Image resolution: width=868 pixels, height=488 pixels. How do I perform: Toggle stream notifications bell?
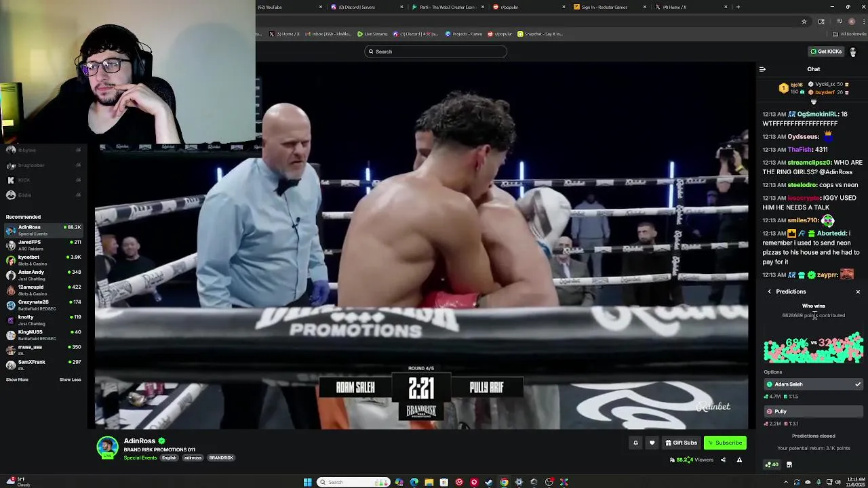635,443
